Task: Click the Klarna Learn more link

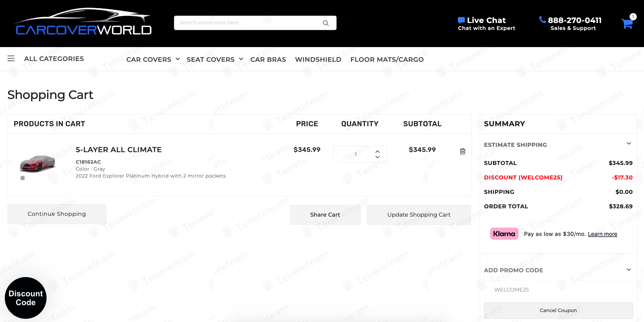Action: [602, 234]
